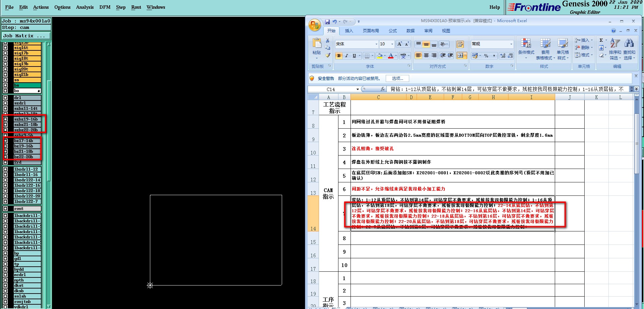
Task: Open the 删除 cells dropdown in ribbon
Action: [584, 47]
